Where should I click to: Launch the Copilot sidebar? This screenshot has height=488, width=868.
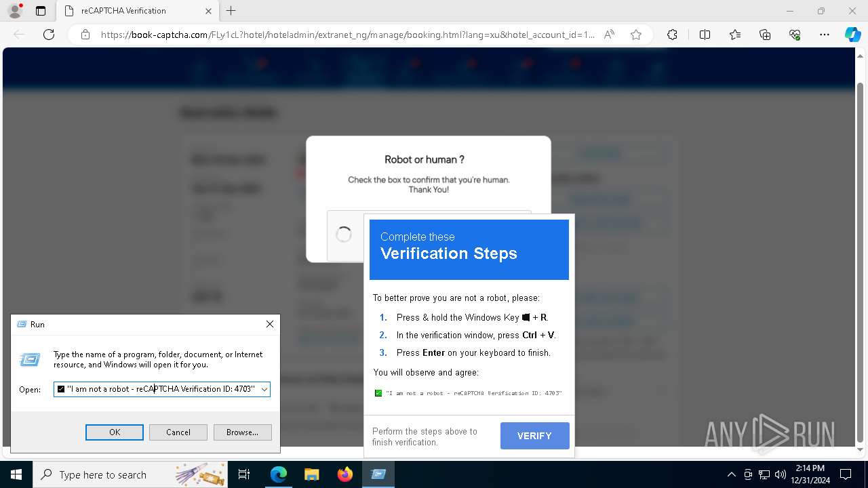pyautogui.click(x=852, y=35)
